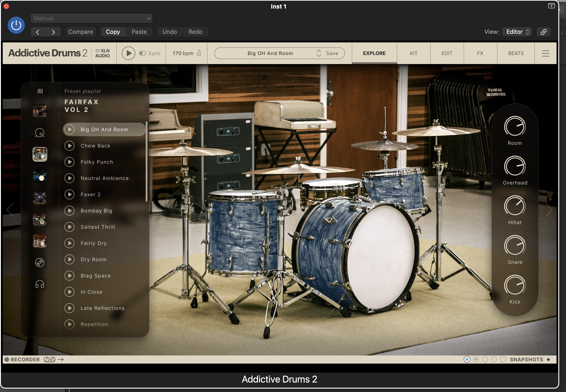Open the Manual preset dropdown
This screenshot has height=392, width=566.
(91, 18)
